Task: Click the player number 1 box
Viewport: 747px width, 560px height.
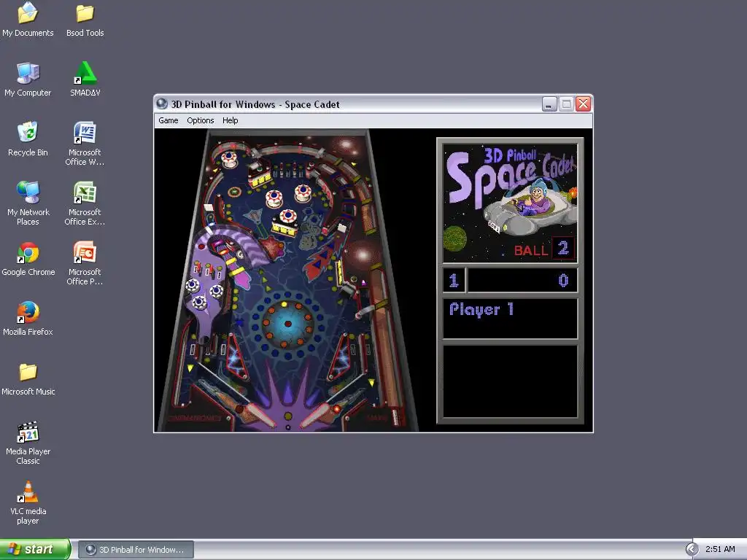Action: coord(454,280)
